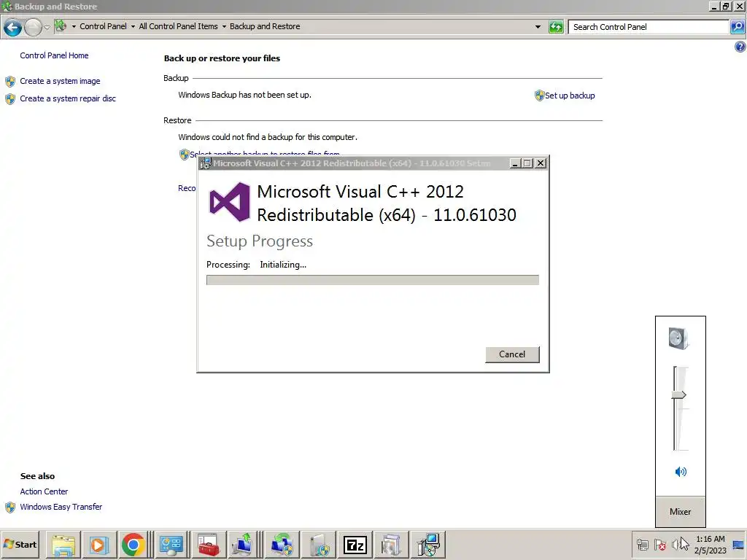This screenshot has width=747, height=560.
Task: Open Windows Explorer from the taskbar
Action: pyautogui.click(x=63, y=545)
